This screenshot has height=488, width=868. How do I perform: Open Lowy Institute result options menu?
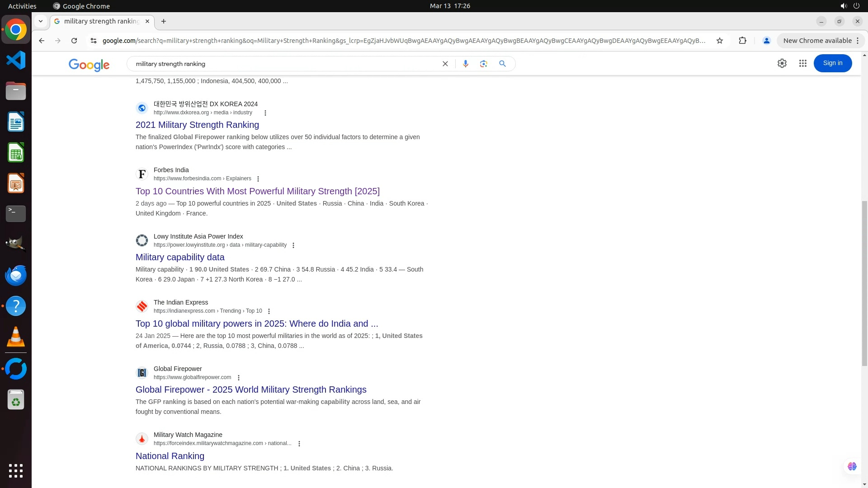pos(293,245)
